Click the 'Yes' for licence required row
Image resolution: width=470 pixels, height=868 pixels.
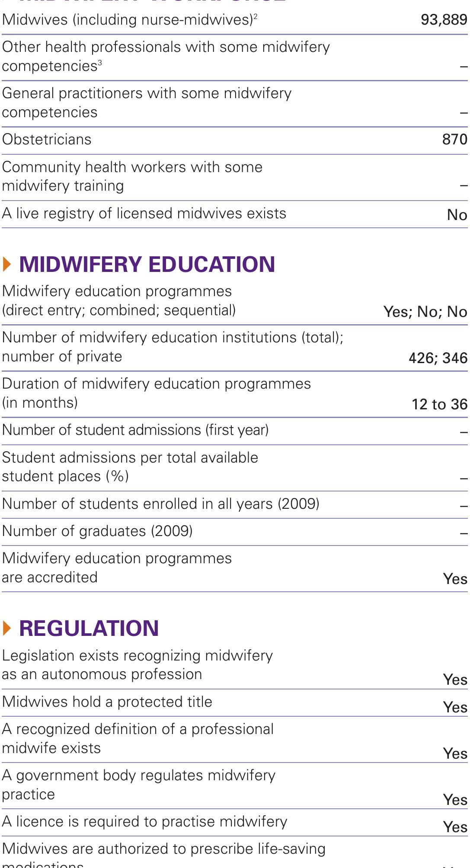455,827
